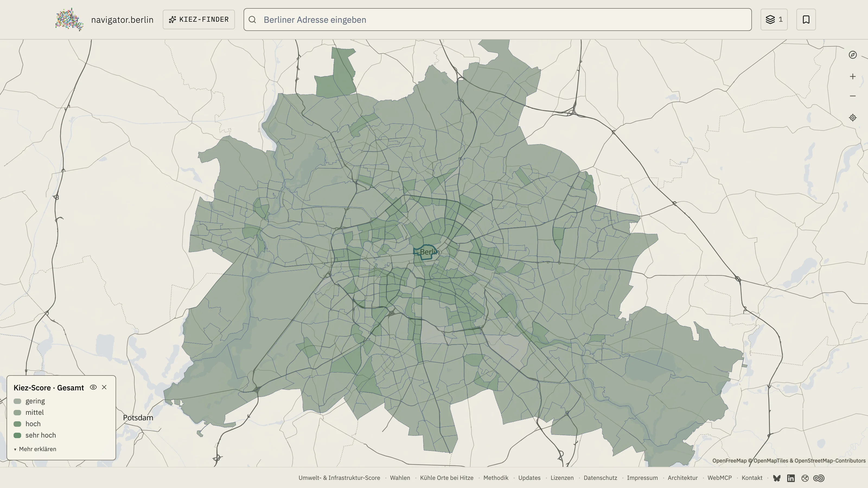Reset map orientation with the compass

click(x=853, y=55)
